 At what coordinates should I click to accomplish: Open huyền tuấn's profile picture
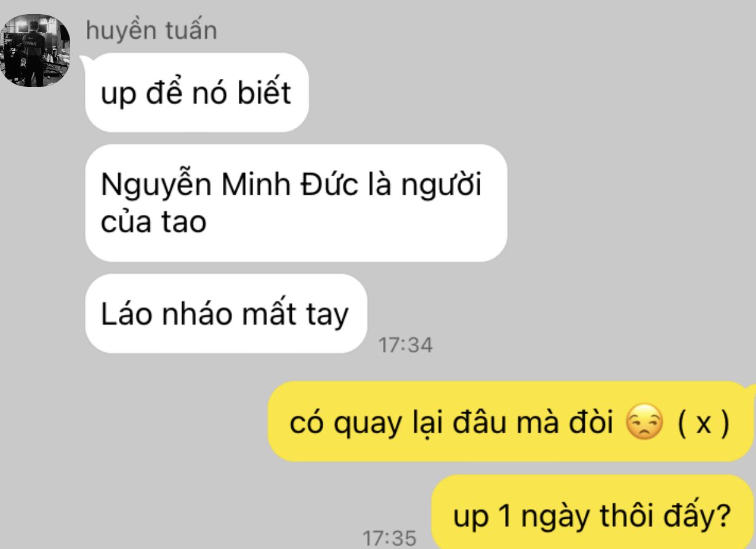click(x=36, y=51)
